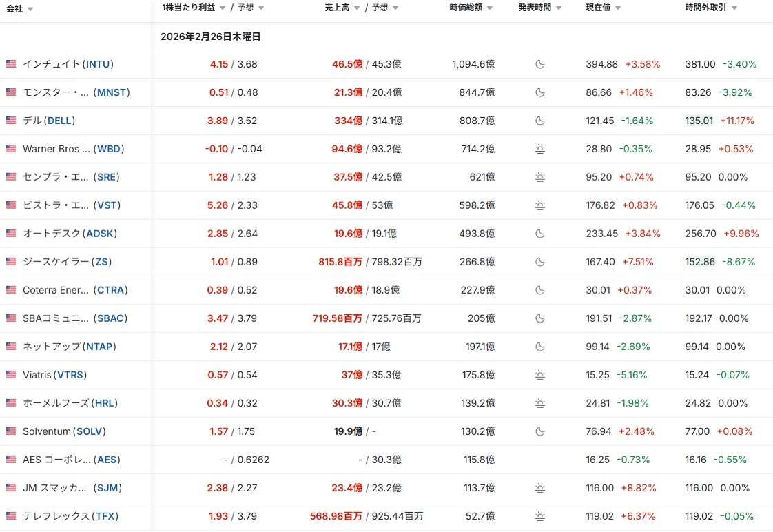Click the sunrise icon in Viatris row
773x532 pixels.
click(x=540, y=375)
